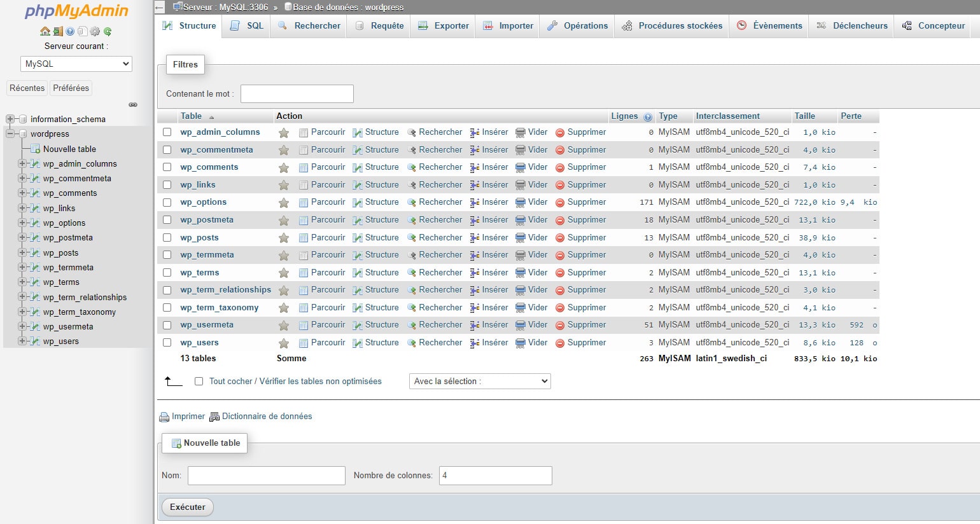Open the phpMyAdmin home icon
The width and height of the screenshot is (980, 524).
click(45, 31)
